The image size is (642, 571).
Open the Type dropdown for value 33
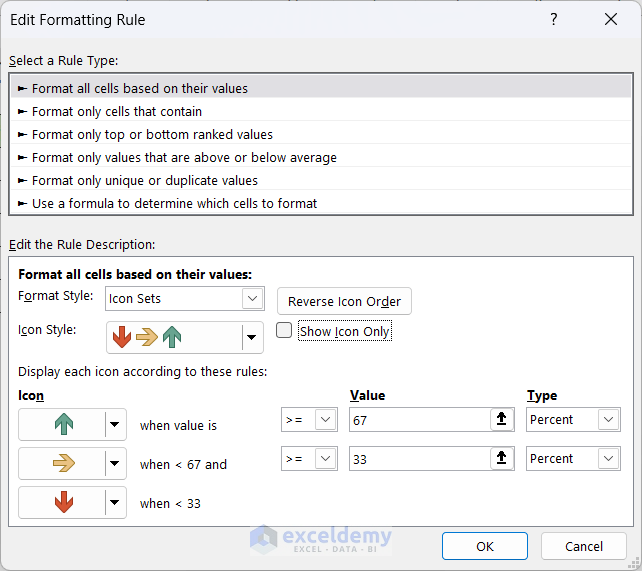pyautogui.click(x=608, y=459)
